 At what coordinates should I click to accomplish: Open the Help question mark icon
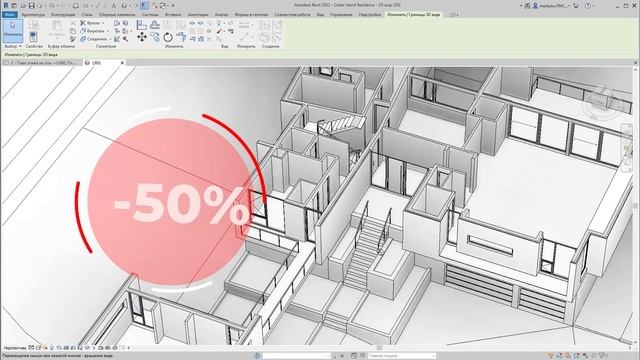coord(588,6)
